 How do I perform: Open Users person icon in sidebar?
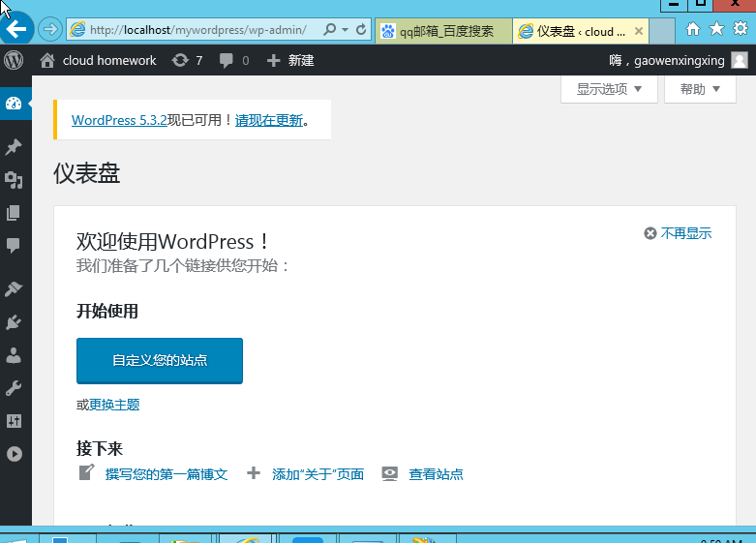(14, 355)
